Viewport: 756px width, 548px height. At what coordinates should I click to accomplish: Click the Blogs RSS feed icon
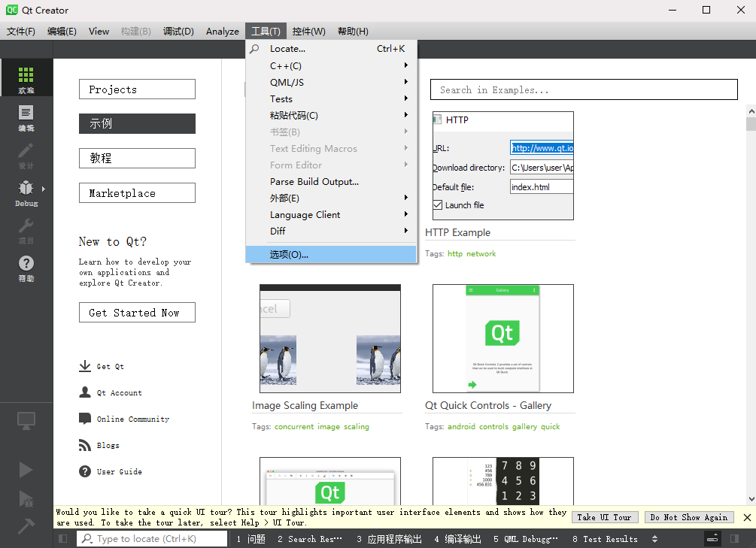point(85,445)
